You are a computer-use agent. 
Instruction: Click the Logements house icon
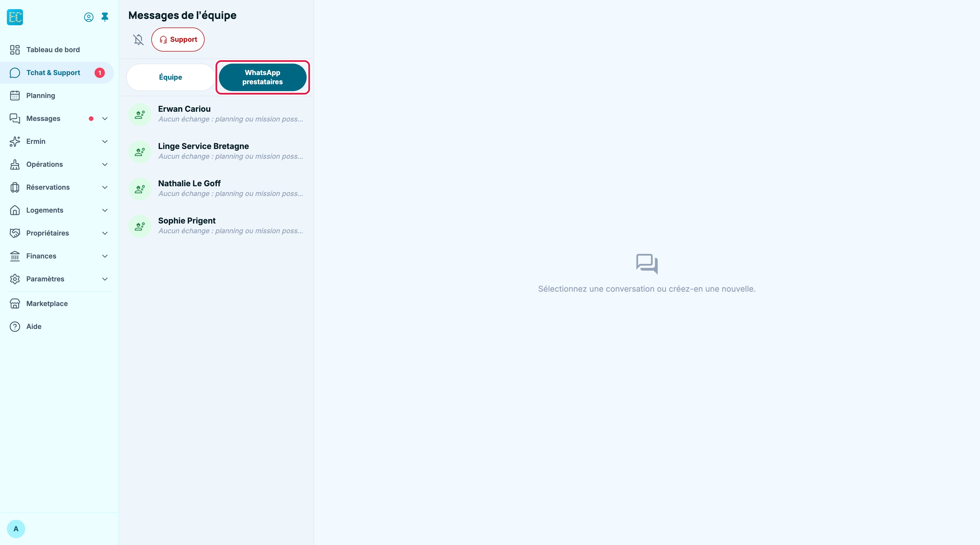(15, 210)
